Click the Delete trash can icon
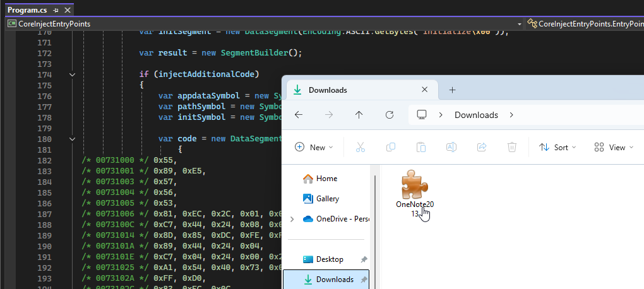The height and width of the screenshot is (289, 644). pos(512,147)
